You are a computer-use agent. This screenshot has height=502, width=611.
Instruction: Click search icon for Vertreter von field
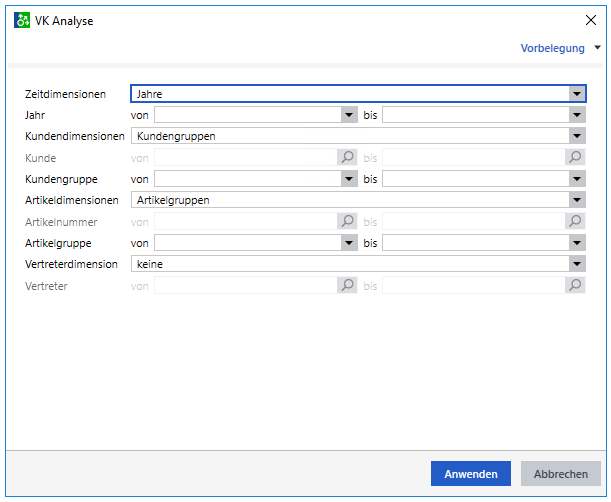point(348,285)
